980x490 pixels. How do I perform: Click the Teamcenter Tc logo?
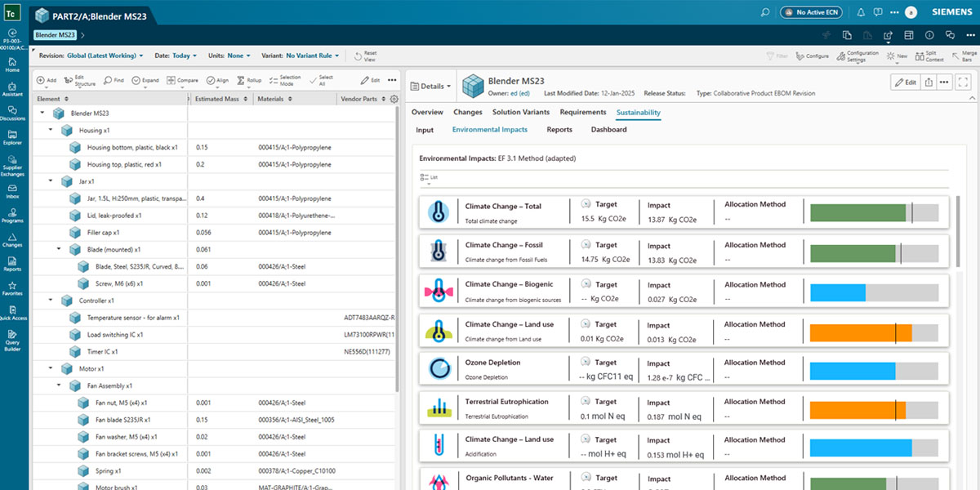(12, 12)
